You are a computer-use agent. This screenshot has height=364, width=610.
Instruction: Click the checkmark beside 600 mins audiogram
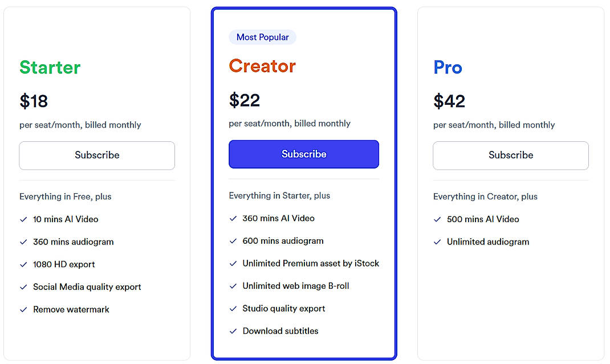pyautogui.click(x=233, y=240)
